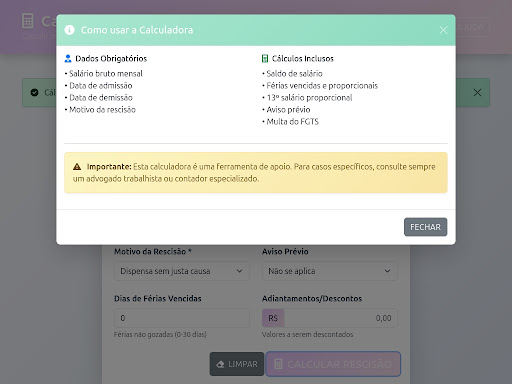The image size is (512, 384).
Task: Click the calculator icon on CALCULAR RESCISÃO
Action: click(x=278, y=364)
